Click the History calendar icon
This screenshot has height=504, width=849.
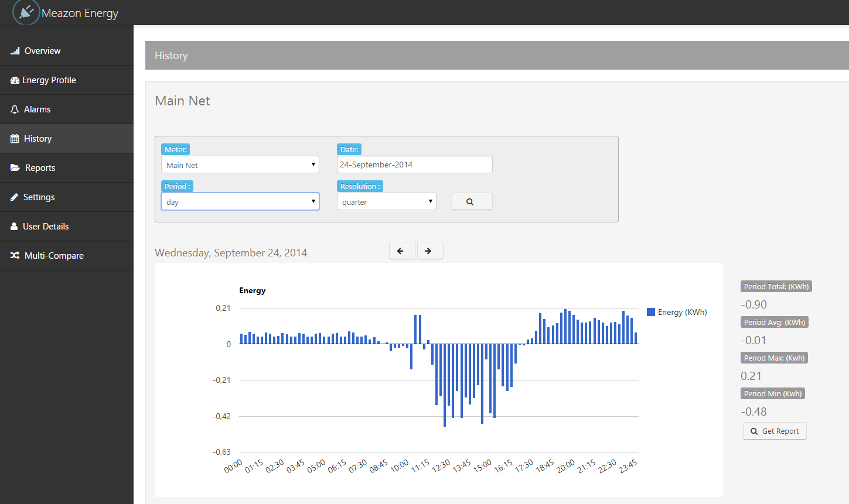pos(15,139)
